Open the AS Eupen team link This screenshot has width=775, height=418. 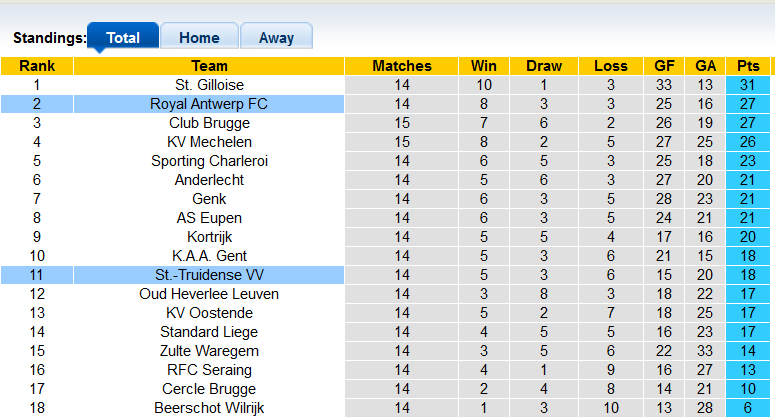pyautogui.click(x=209, y=218)
